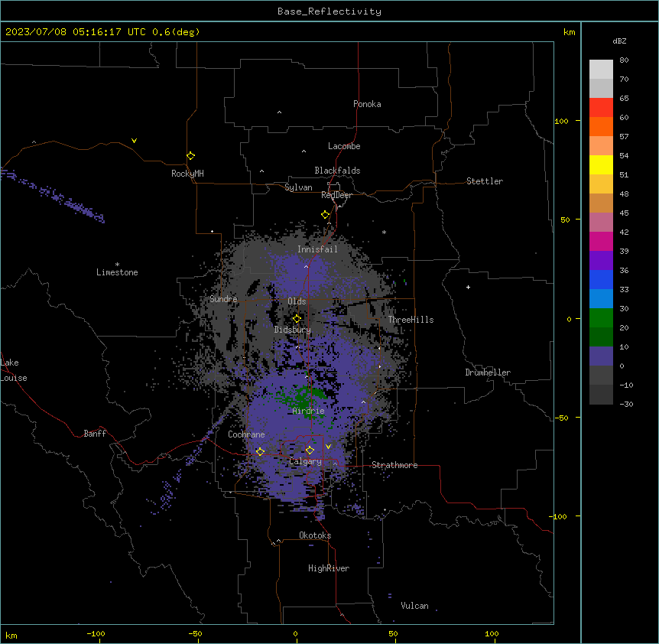Click the Vulcan label
The image size is (659, 644).
[x=415, y=606]
